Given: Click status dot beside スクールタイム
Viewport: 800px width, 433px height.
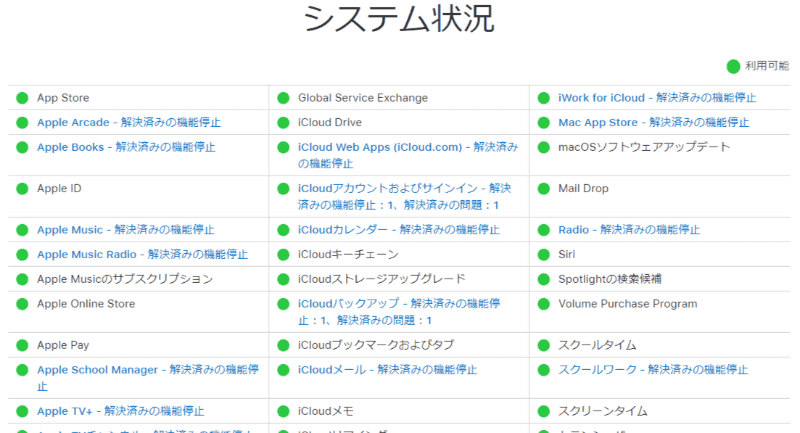Looking at the screenshot, I should tap(544, 345).
